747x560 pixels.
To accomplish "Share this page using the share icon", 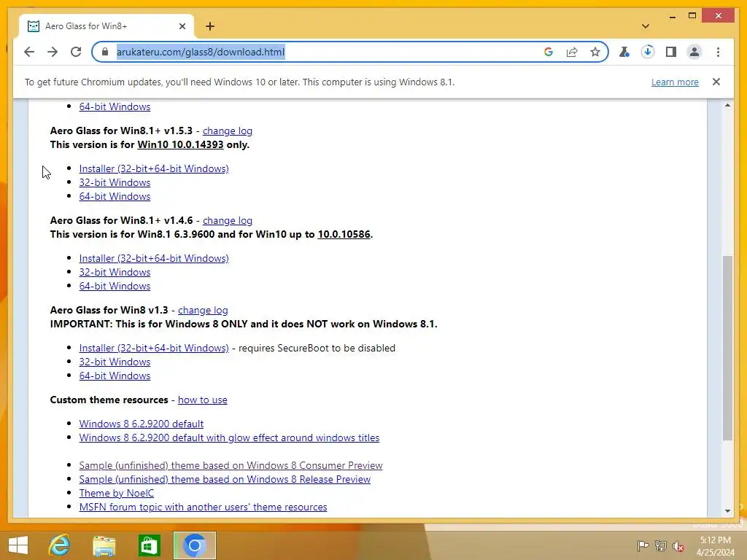I will click(572, 52).
